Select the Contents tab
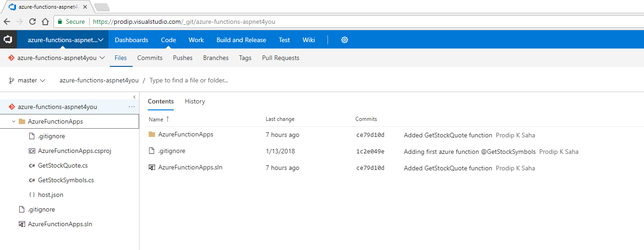The width and height of the screenshot is (644, 250). (x=161, y=101)
